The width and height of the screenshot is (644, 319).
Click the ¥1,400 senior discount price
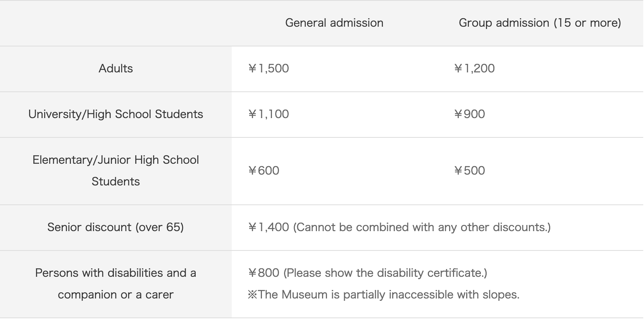[269, 227]
